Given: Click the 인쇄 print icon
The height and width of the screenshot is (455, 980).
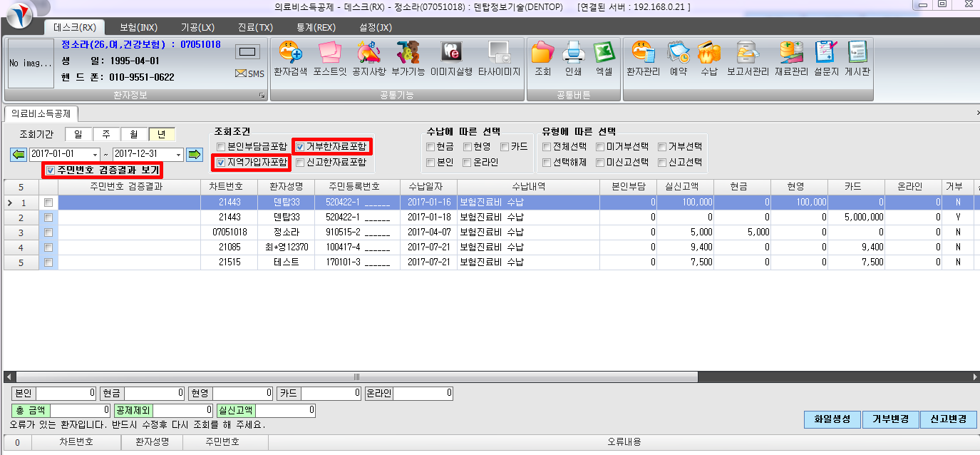Looking at the screenshot, I should pyautogui.click(x=573, y=59).
